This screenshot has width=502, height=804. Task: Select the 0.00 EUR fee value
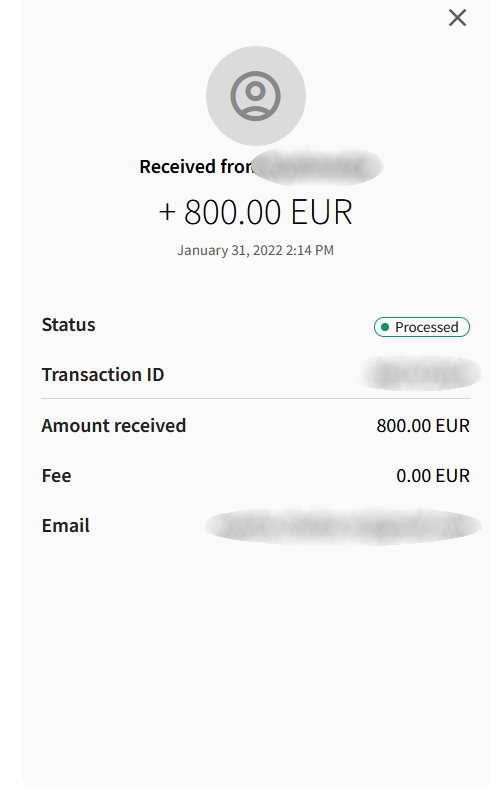[433, 476]
